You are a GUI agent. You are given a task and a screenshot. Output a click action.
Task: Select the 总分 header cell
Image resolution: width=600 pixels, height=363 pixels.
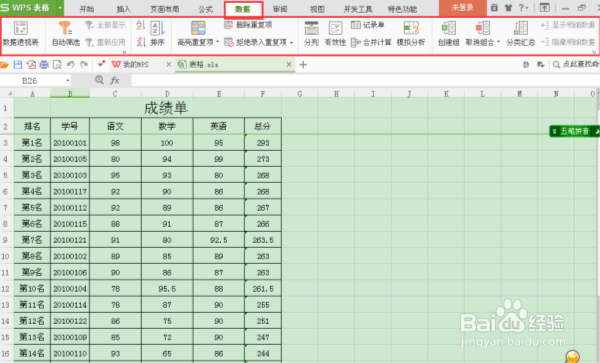263,126
